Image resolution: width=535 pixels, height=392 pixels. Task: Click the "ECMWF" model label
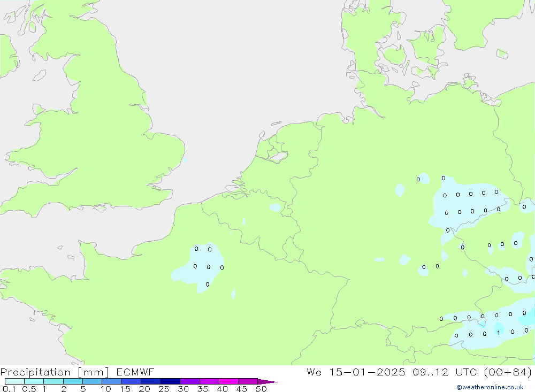coord(135,372)
